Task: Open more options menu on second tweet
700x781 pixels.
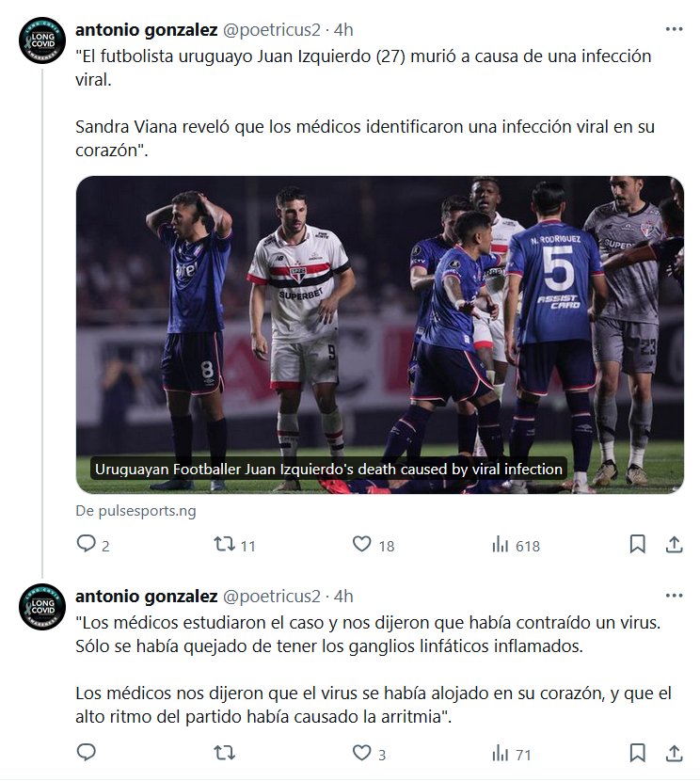Action: pos(674,596)
